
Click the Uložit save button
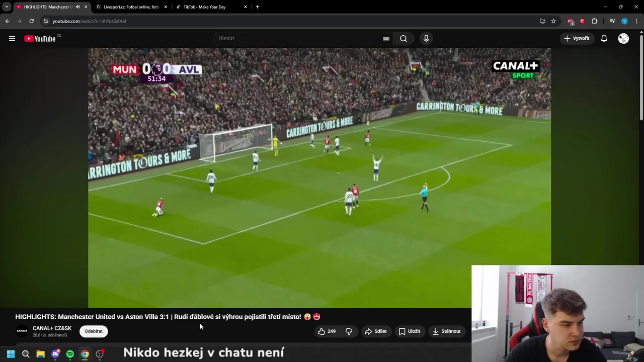410,331
